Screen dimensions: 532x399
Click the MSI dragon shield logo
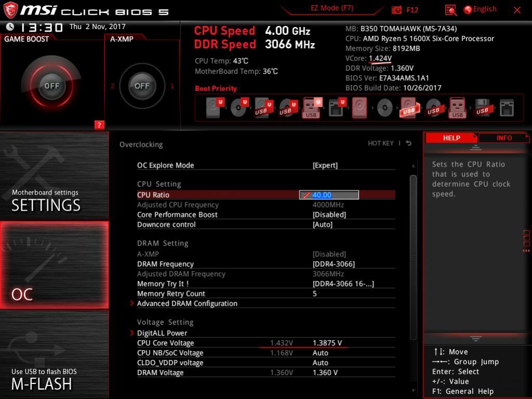coord(10,10)
